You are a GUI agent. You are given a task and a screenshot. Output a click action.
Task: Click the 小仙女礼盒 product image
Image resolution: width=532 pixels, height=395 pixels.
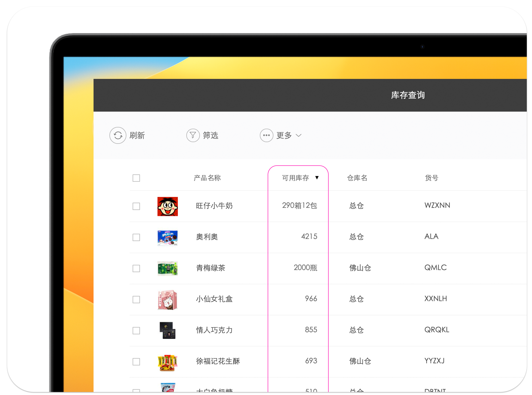[x=167, y=300]
